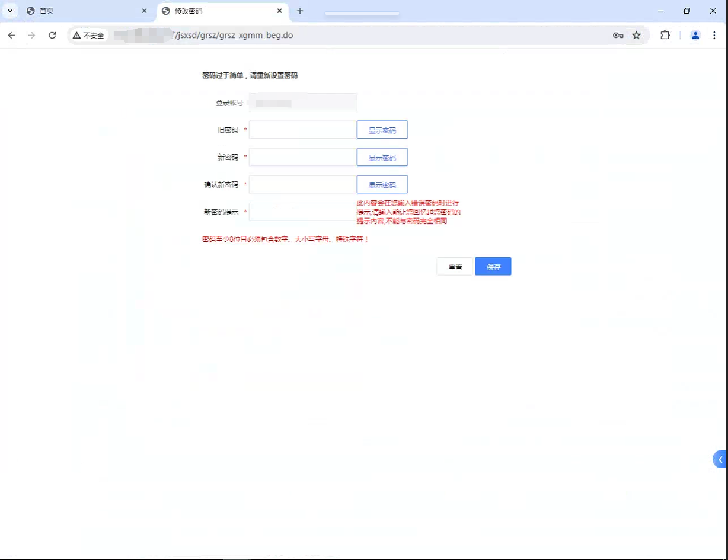
Task: Click into the 旧密码 input field
Action: [302, 130]
